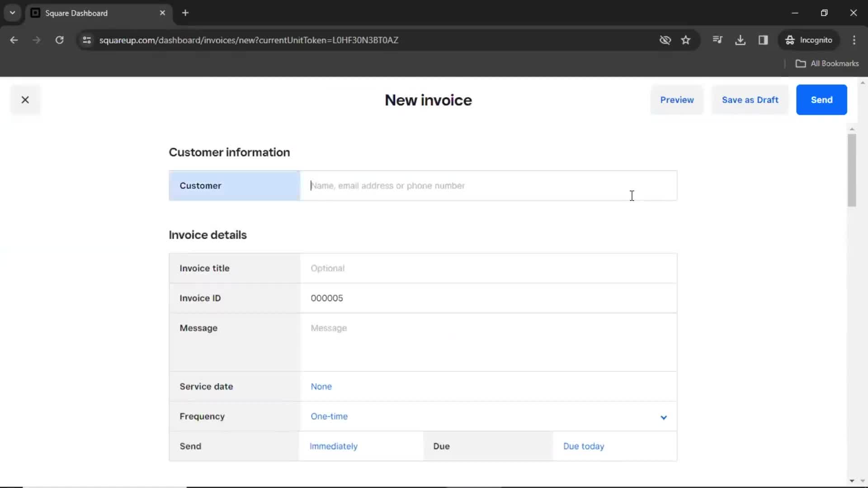Select the Due today option

[x=584, y=446]
